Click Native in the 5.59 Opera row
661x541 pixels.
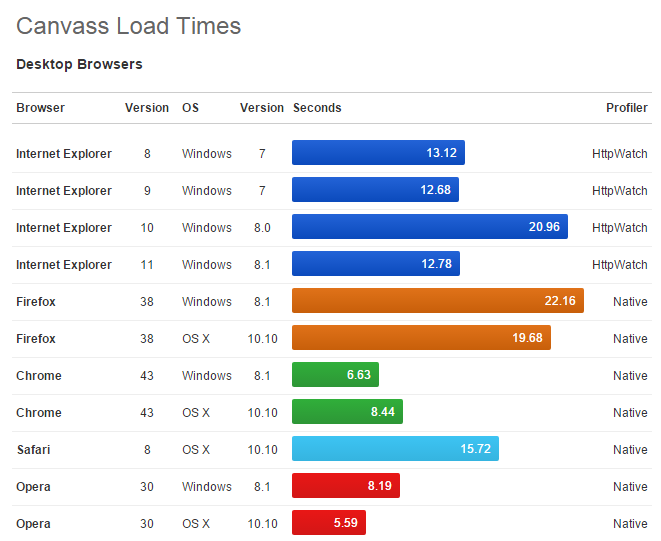click(x=630, y=524)
